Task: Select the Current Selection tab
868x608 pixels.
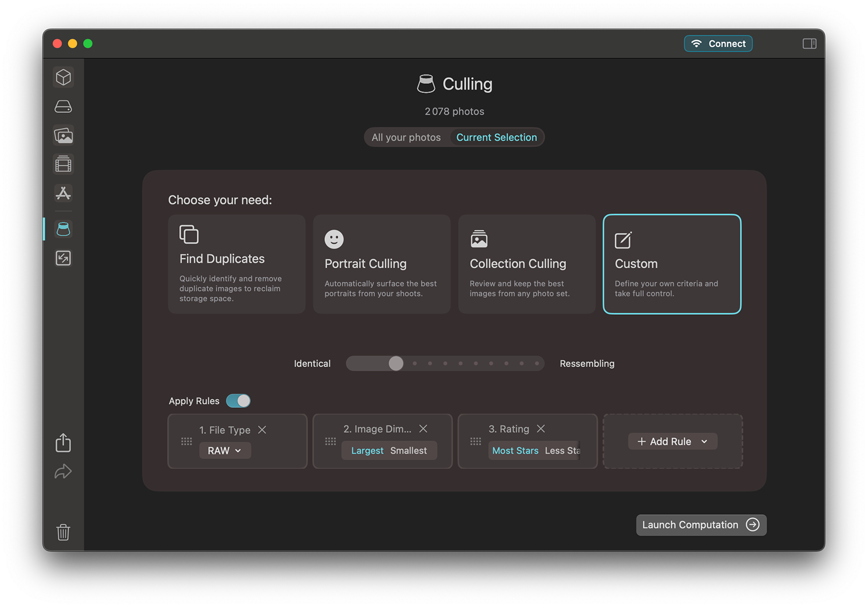Action: 496,137
